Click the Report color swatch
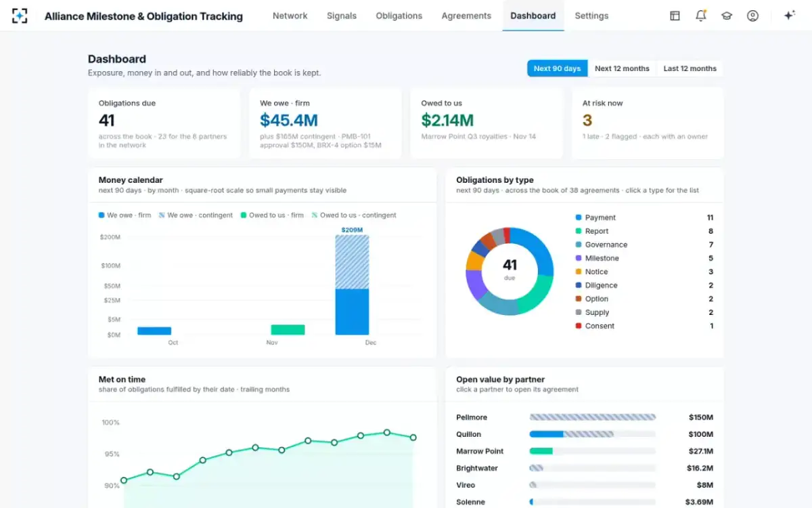 click(579, 231)
